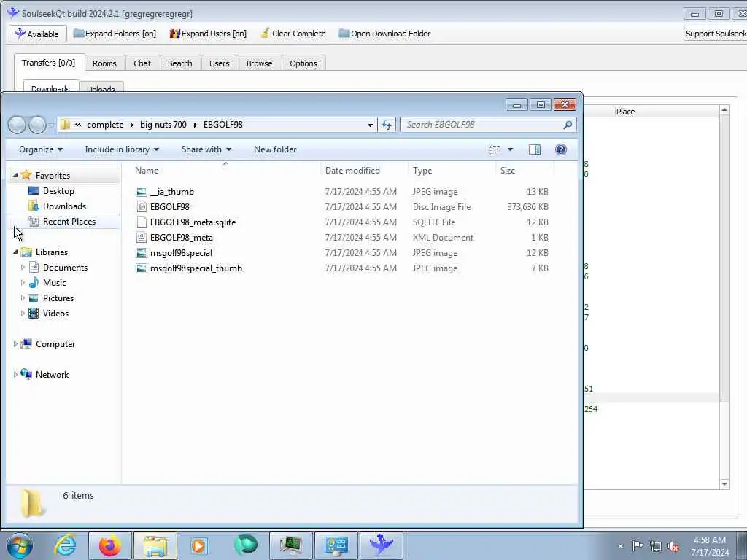This screenshot has width=747, height=560.
Task: Toggle Expand Folders [on] in Soulseek toolbar
Action: pyautogui.click(x=115, y=34)
